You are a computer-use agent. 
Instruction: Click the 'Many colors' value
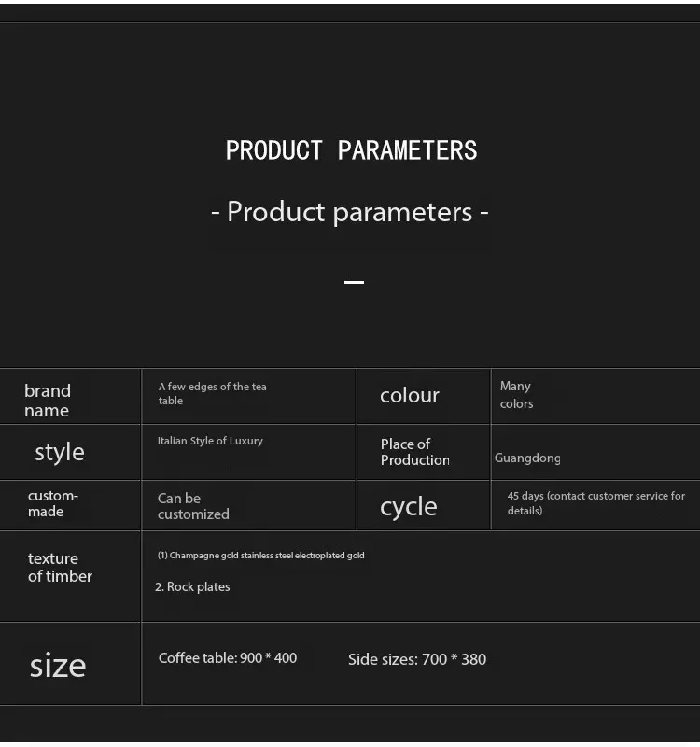(516, 394)
